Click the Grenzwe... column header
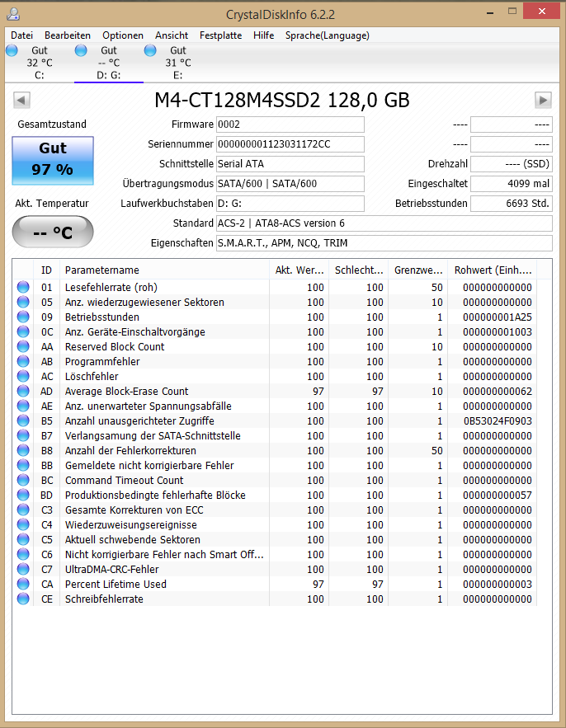 click(x=417, y=270)
